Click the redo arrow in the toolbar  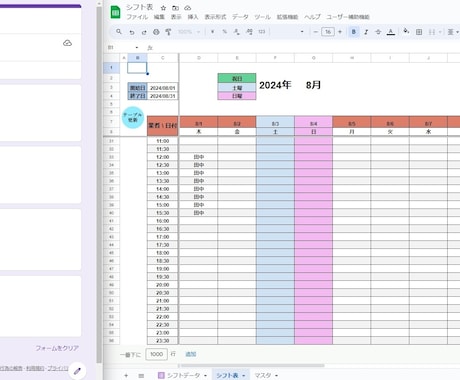[144, 32]
